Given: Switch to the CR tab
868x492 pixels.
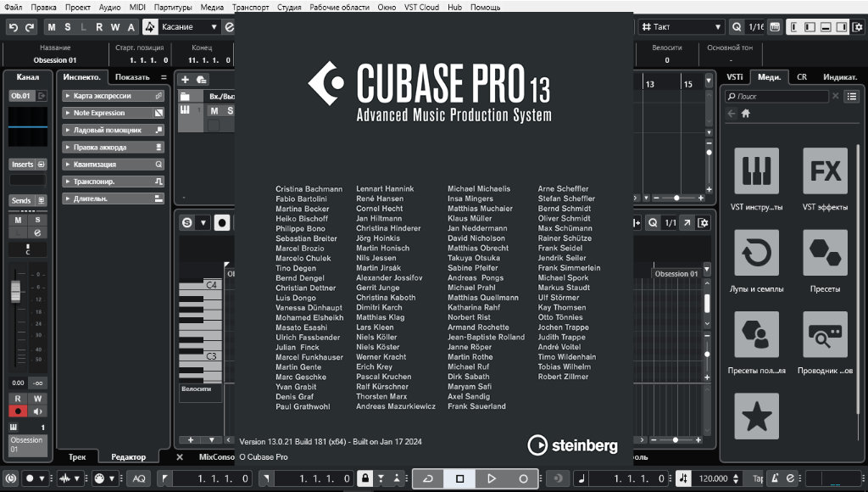Looking at the screenshot, I should tap(802, 77).
